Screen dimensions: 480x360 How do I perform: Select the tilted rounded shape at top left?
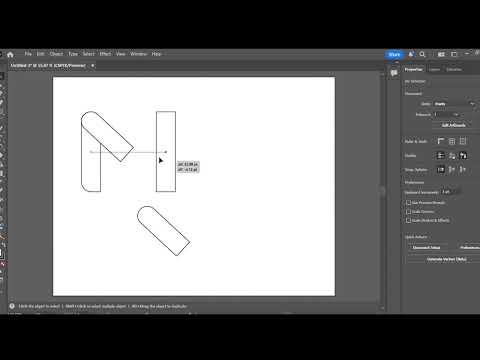[x=107, y=136]
